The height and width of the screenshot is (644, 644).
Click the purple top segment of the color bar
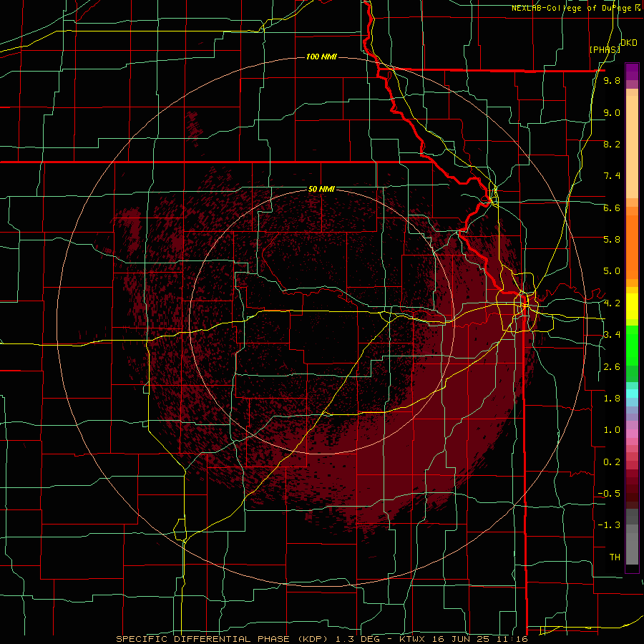coord(632,72)
